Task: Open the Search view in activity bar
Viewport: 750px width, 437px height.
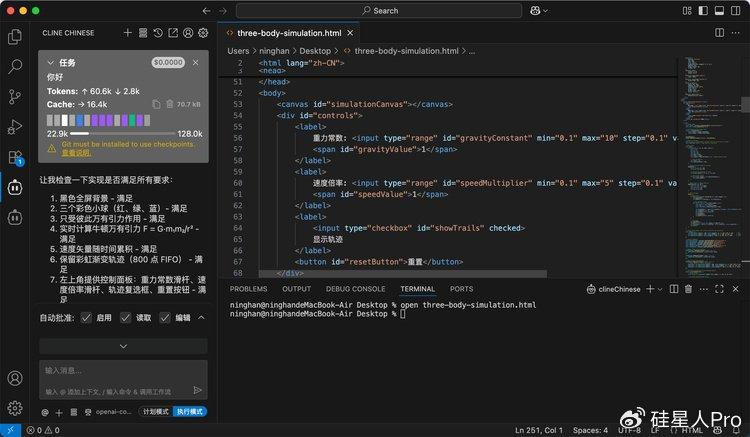Action: (x=15, y=66)
